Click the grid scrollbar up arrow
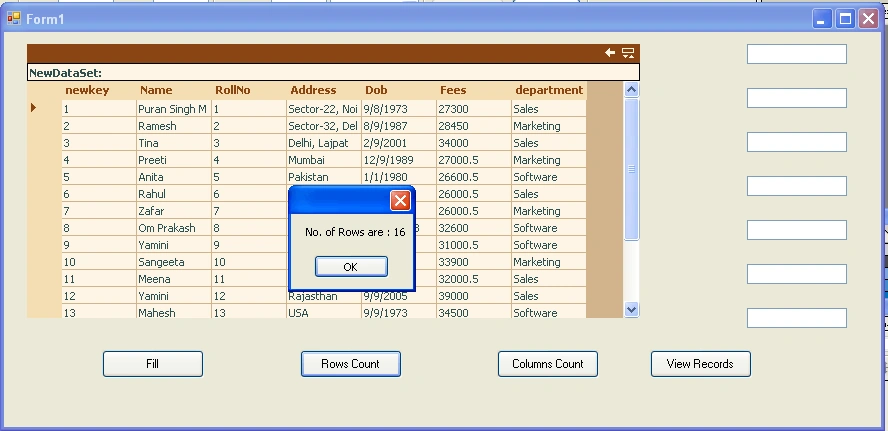 pyautogui.click(x=631, y=89)
